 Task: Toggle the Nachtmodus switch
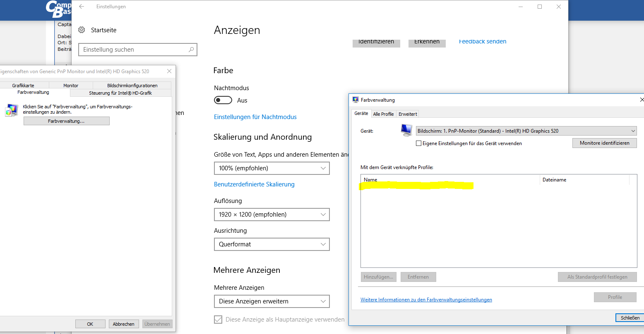[223, 100]
